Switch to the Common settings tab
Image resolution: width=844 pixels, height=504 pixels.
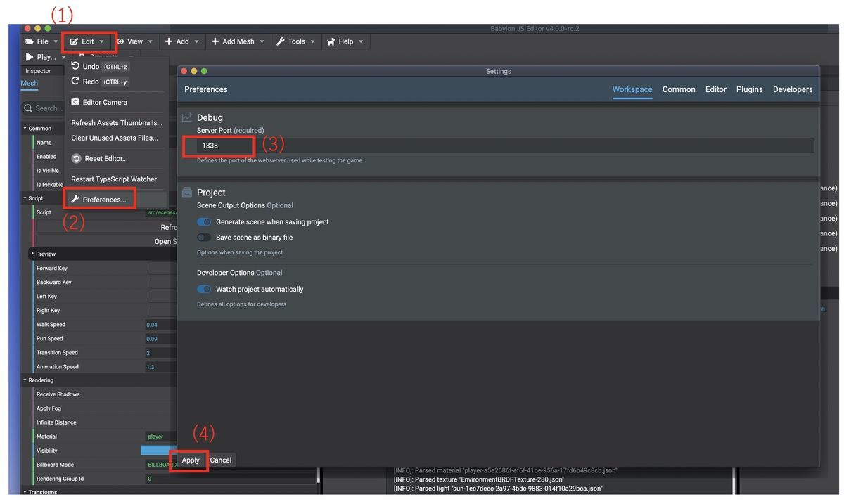pos(679,89)
